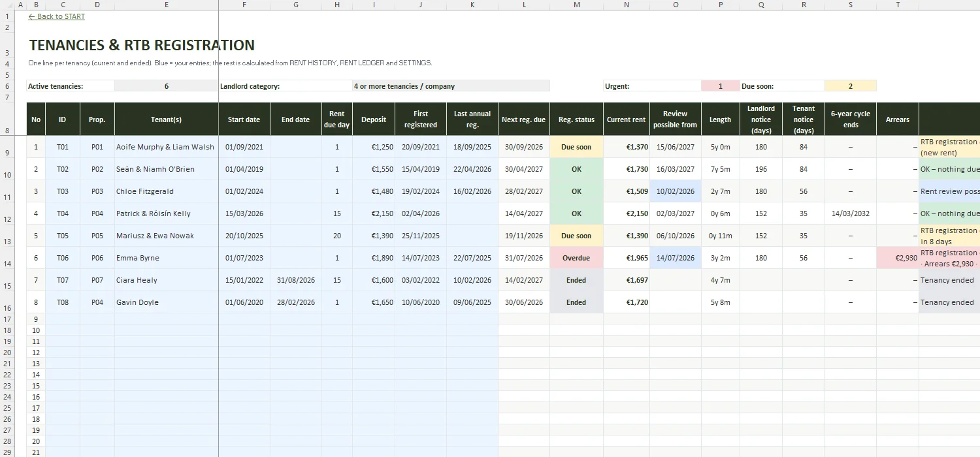
Task: Select the Tenant(s) column header
Action: point(167,119)
